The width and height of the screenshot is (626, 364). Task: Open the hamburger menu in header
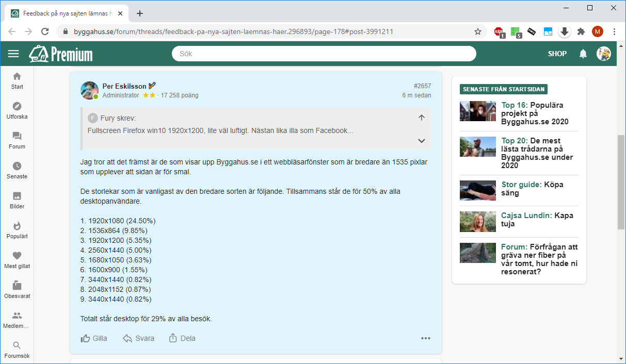coord(13,54)
